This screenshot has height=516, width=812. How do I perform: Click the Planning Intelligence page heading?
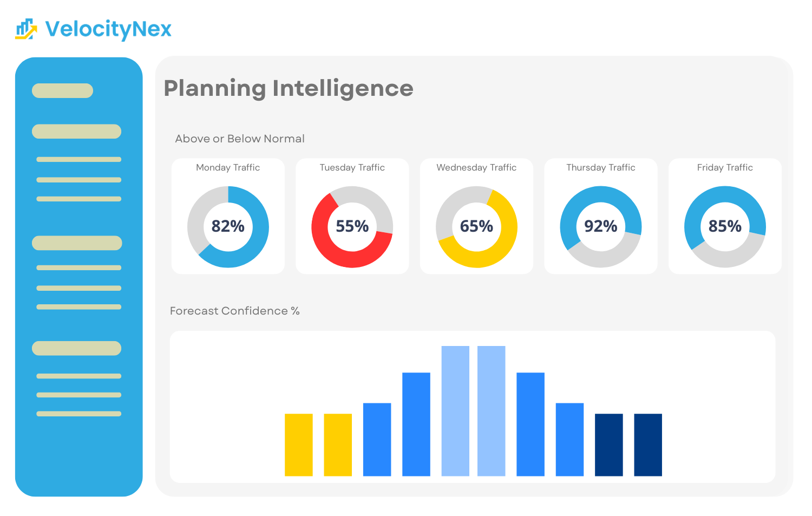tap(289, 88)
